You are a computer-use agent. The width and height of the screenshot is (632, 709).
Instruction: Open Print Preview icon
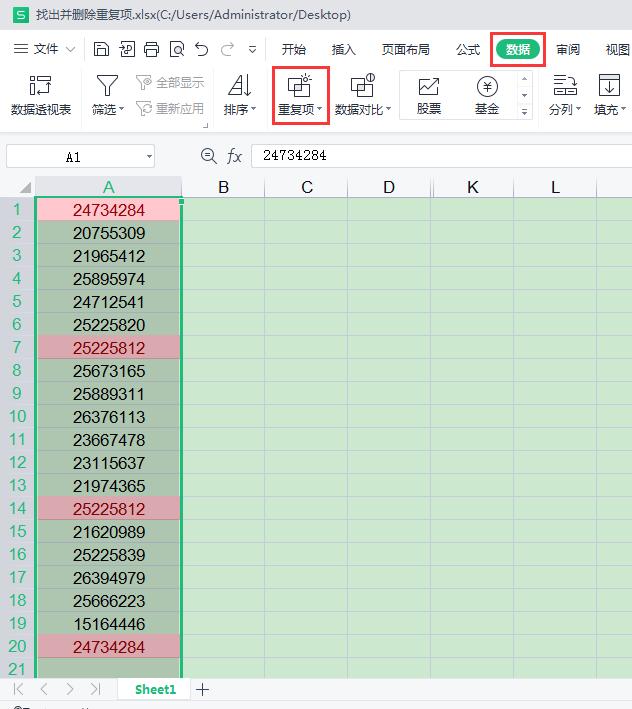coord(177,49)
